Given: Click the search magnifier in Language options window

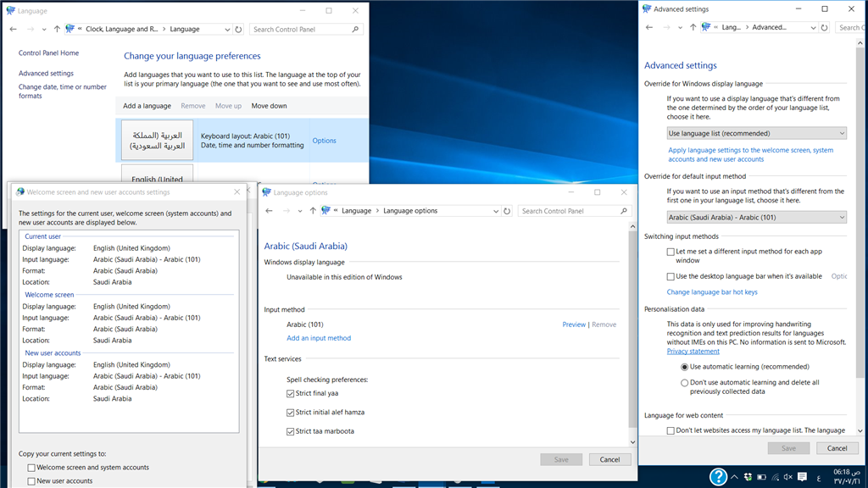Looking at the screenshot, I should click(x=624, y=211).
